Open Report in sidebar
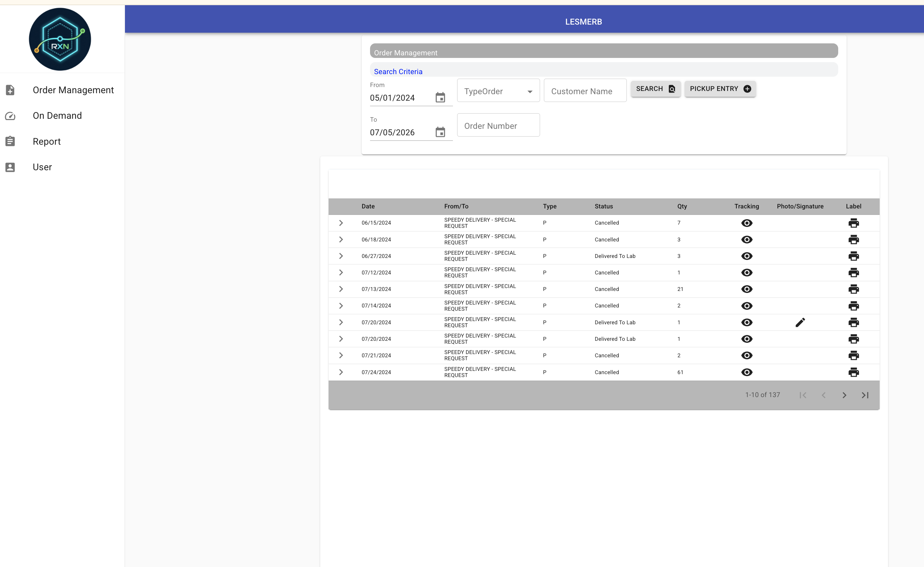924x567 pixels. [x=62, y=141]
